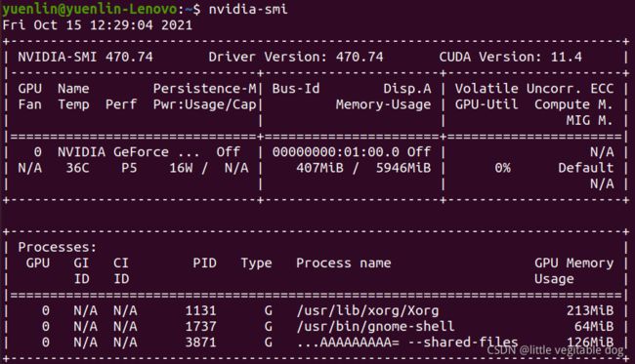Click the 16W power usage value
The height and width of the screenshot is (364, 635).
coord(181,168)
